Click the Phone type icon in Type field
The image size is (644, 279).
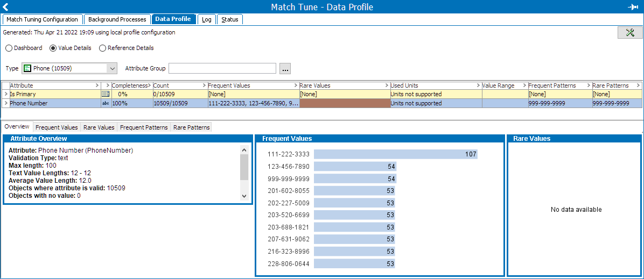pos(27,69)
